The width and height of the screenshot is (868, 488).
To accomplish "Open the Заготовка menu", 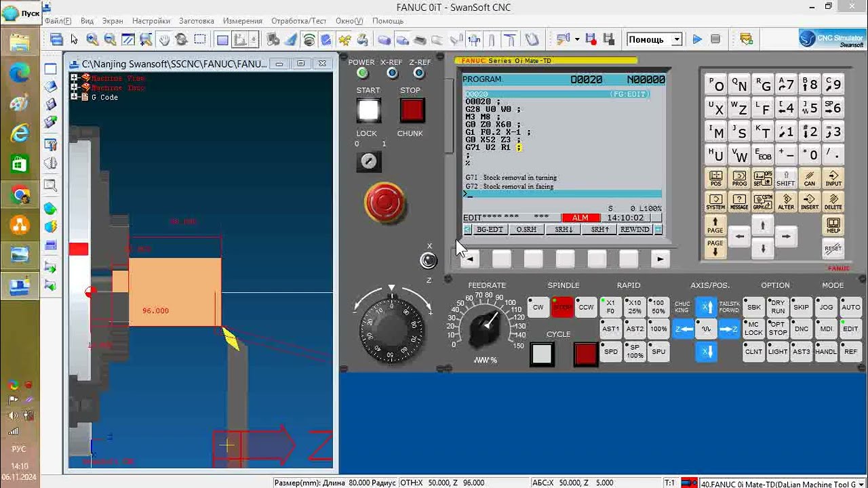I will 197,21.
